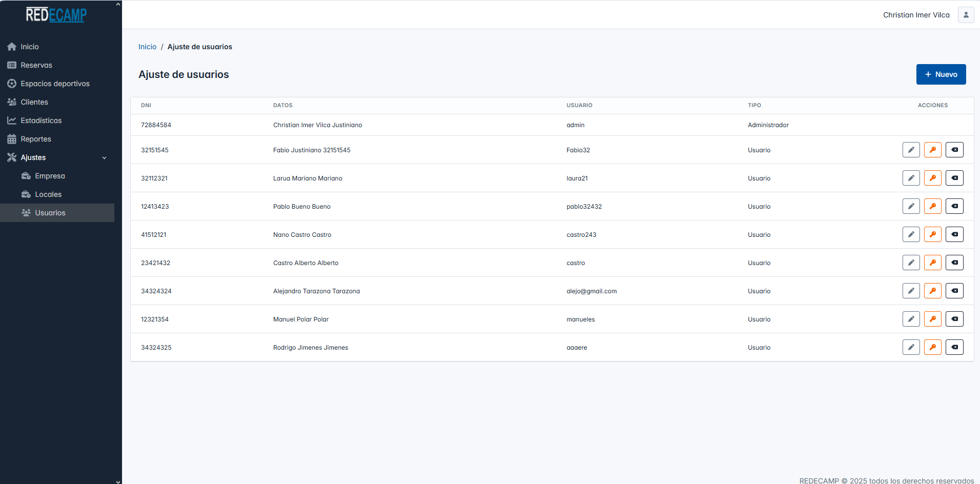980x484 pixels.
Task: Go to Espacios deportivos section
Action: point(55,84)
